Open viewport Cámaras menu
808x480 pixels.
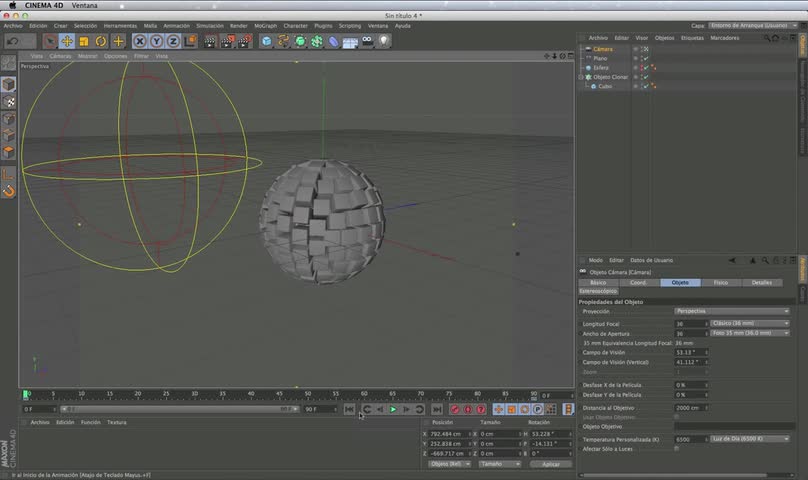click(x=60, y=56)
